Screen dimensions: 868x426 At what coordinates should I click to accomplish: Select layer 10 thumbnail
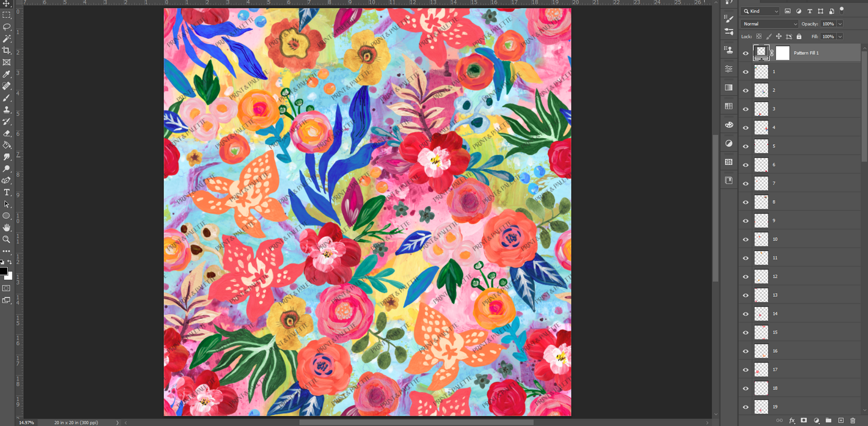point(761,239)
